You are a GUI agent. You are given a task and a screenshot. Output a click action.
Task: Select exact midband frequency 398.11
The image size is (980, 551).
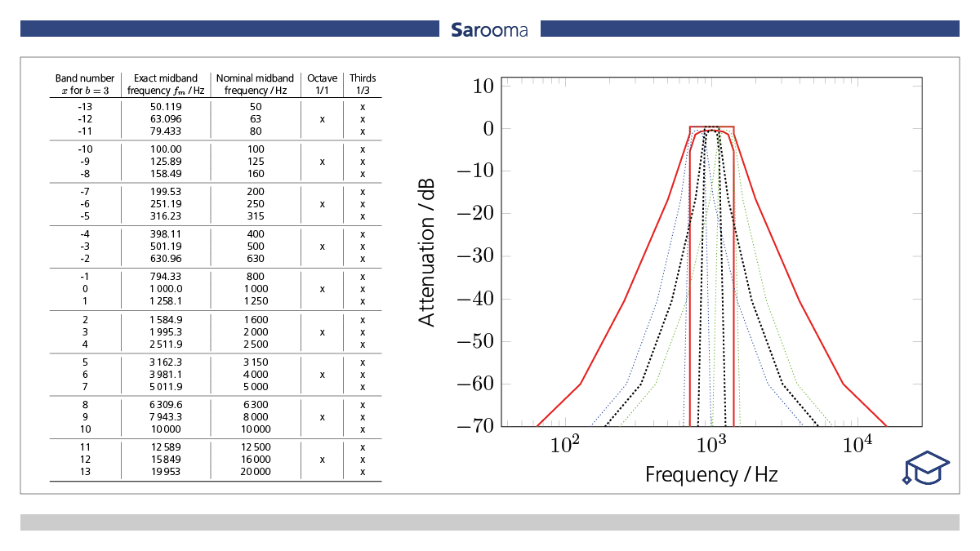pyautogui.click(x=167, y=234)
